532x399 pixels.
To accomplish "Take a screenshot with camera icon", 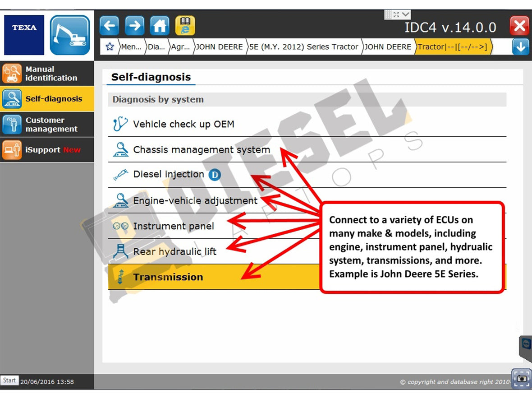I will click(522, 378).
